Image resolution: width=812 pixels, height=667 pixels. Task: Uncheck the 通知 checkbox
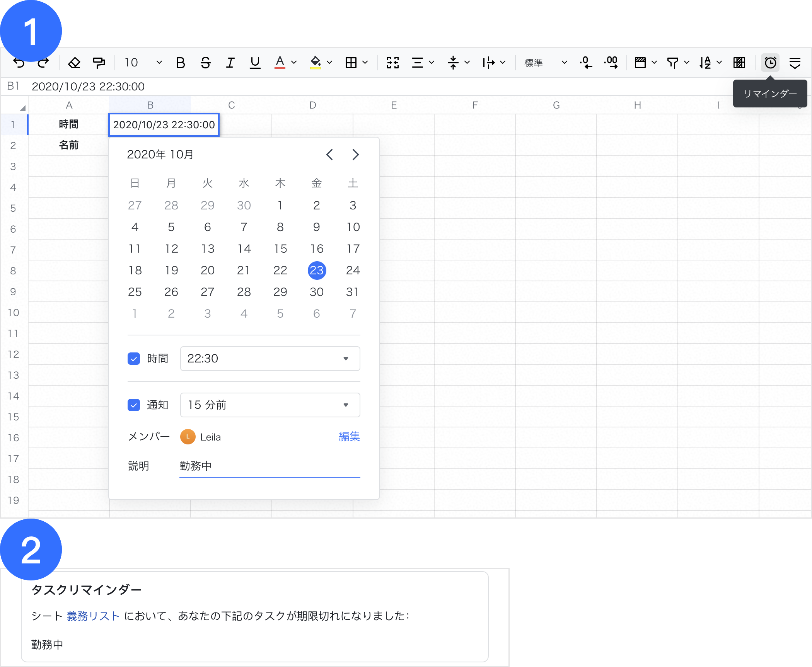click(134, 405)
